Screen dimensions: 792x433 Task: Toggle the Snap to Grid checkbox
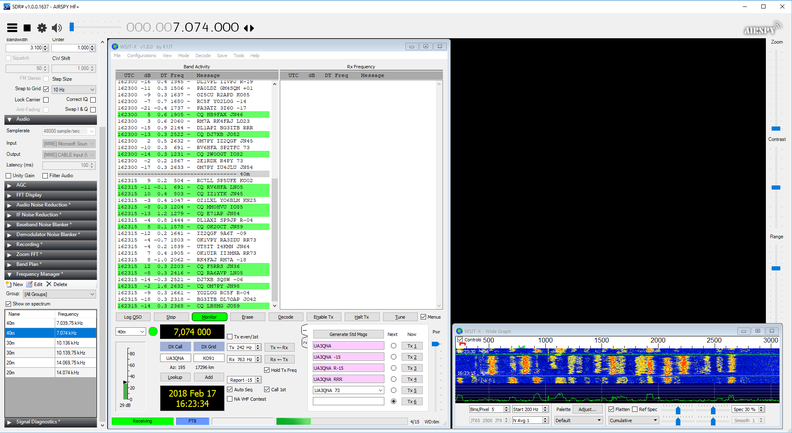coord(46,90)
